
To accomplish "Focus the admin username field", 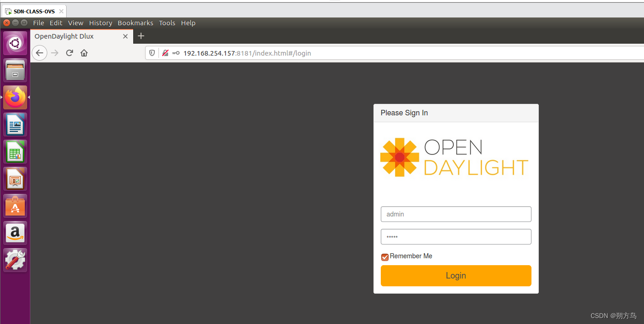I will 456,214.
